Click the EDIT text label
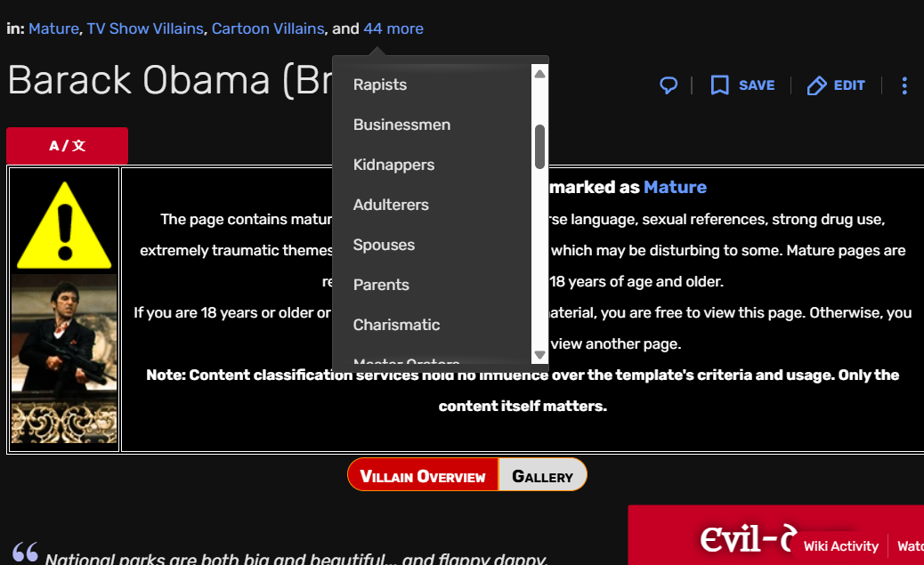Image resolution: width=924 pixels, height=565 pixels. point(849,85)
